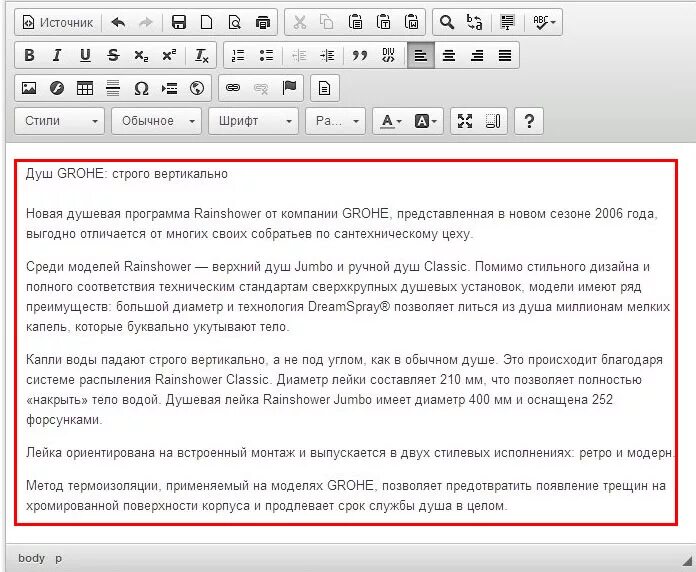Click paragraph starting 'Метод термоизоляции'

tap(346, 495)
